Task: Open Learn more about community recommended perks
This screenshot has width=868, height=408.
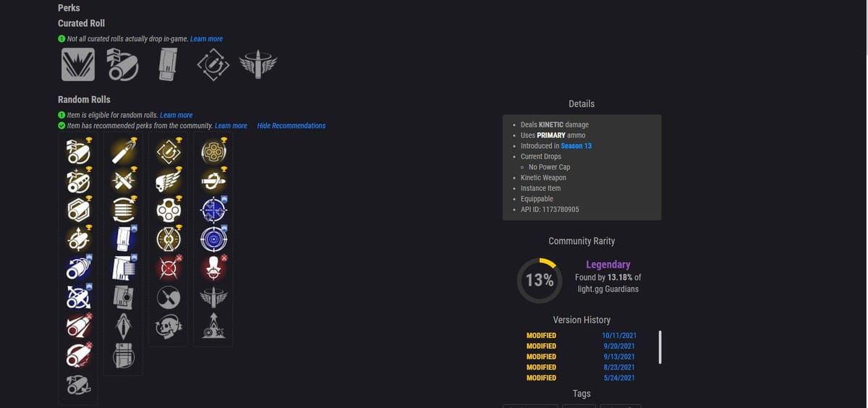Action: point(231,126)
